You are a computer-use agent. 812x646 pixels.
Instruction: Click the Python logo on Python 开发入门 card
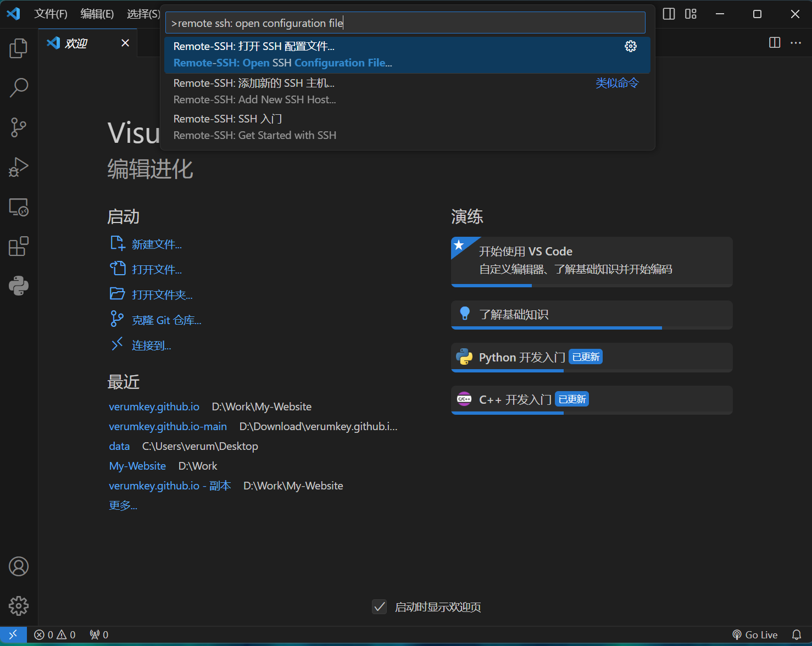465,357
